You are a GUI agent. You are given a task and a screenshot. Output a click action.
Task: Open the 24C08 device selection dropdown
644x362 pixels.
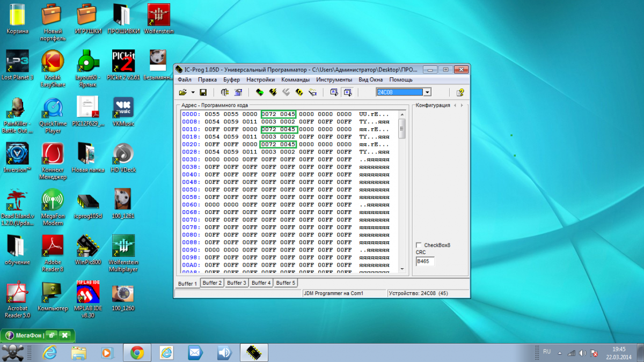427,92
